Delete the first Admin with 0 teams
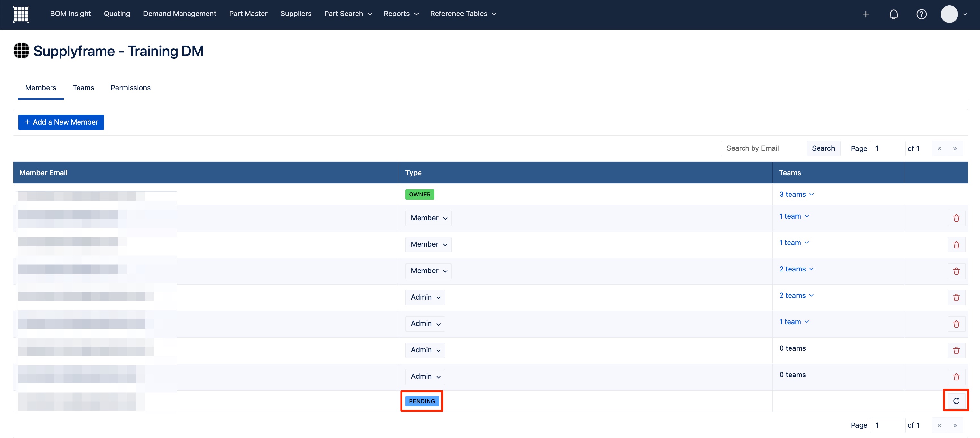 [x=956, y=350]
